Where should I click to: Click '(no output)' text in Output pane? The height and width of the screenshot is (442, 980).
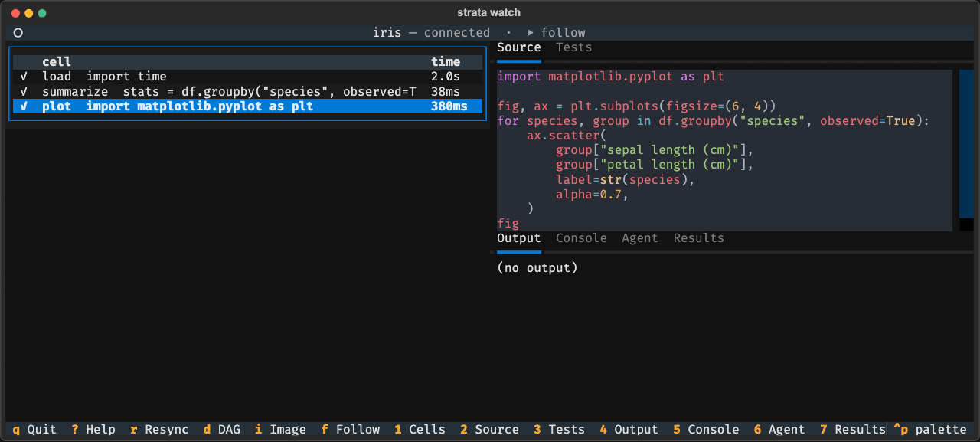(x=537, y=268)
